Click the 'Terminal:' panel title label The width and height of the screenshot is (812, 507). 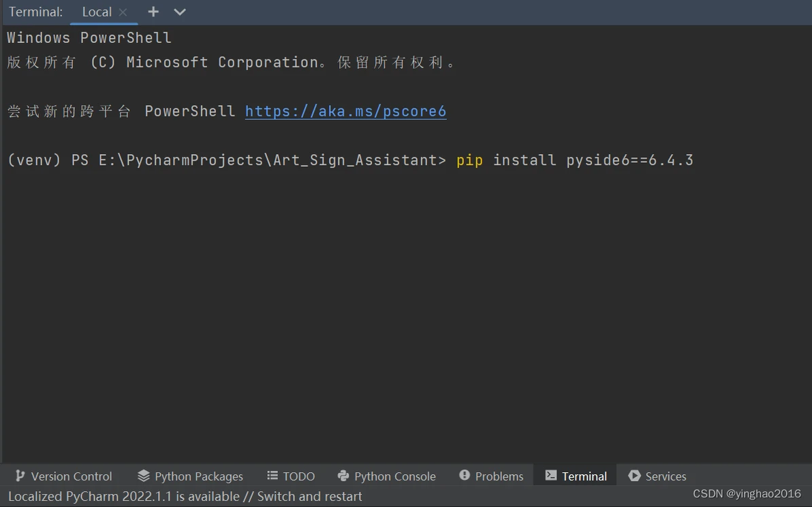(35, 12)
